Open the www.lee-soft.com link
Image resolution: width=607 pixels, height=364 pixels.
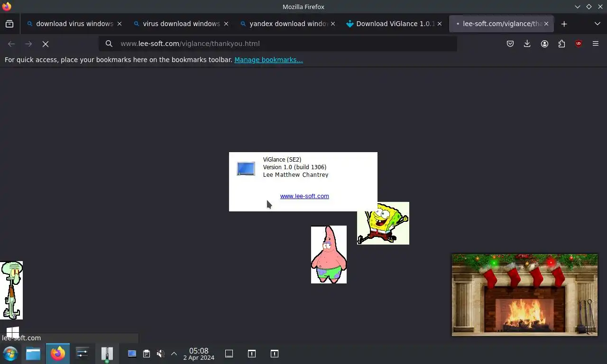point(304,196)
